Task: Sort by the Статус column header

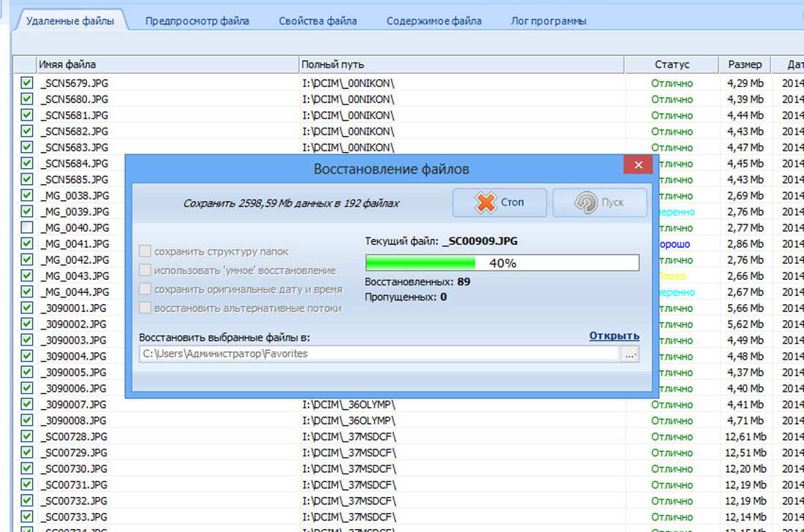Action: [672, 65]
